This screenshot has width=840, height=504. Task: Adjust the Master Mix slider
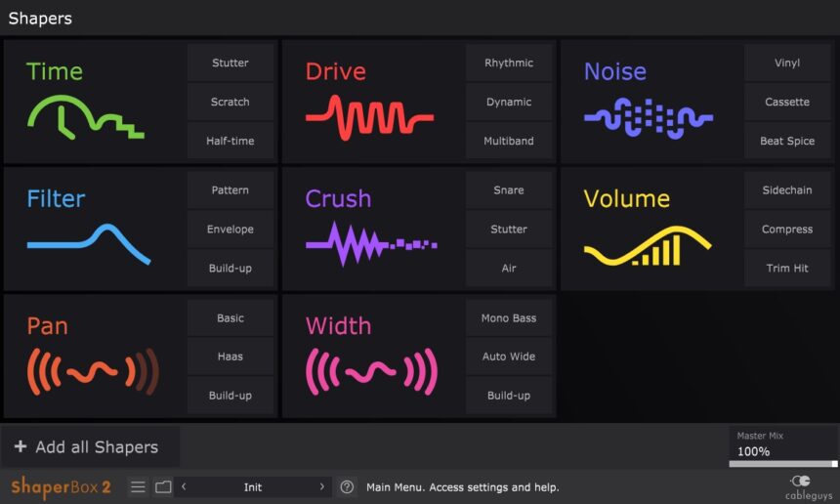pyautogui.click(x=783, y=464)
